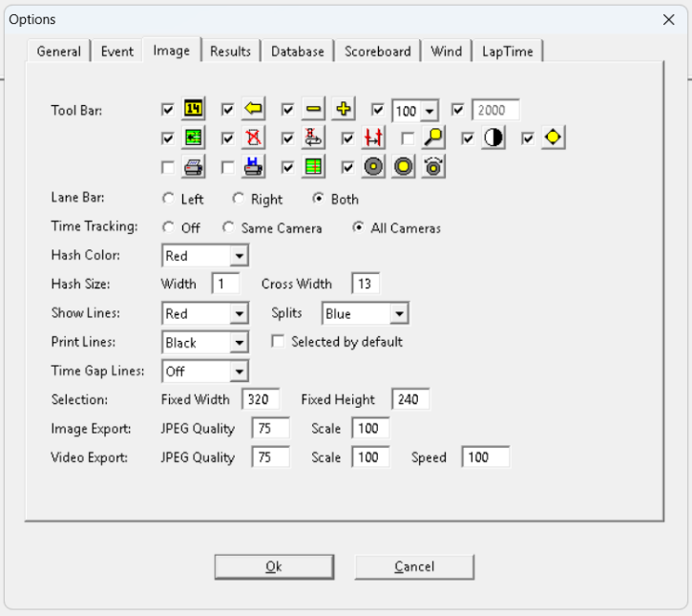Image resolution: width=692 pixels, height=616 pixels.
Task: Click the magnifying glass toolbar icon
Action: pyautogui.click(x=433, y=138)
